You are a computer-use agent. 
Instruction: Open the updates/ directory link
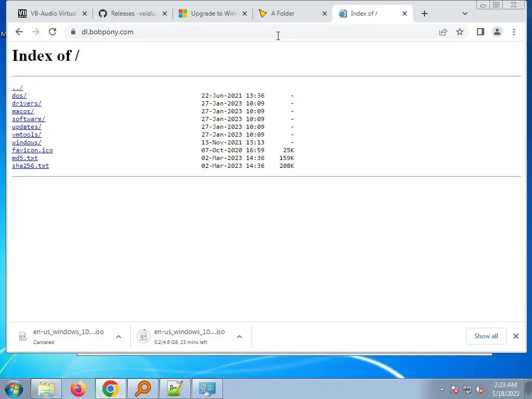click(26, 127)
